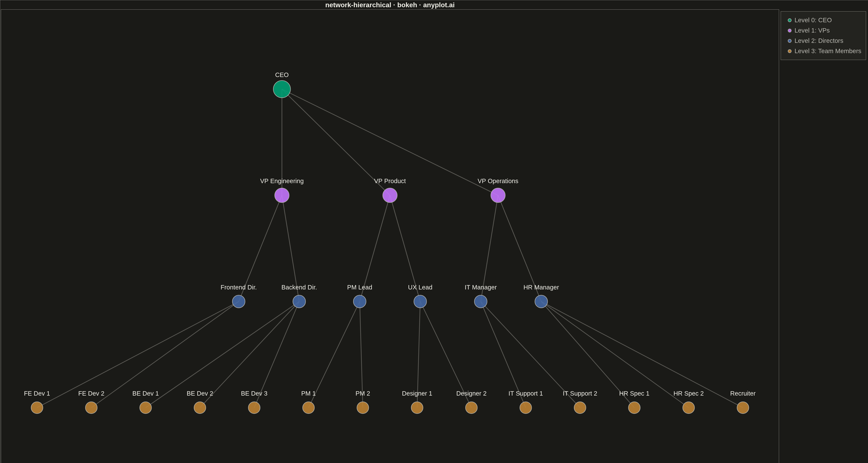This screenshot has height=463, width=868.
Task: Click the green CEO node
Action: pyautogui.click(x=282, y=89)
